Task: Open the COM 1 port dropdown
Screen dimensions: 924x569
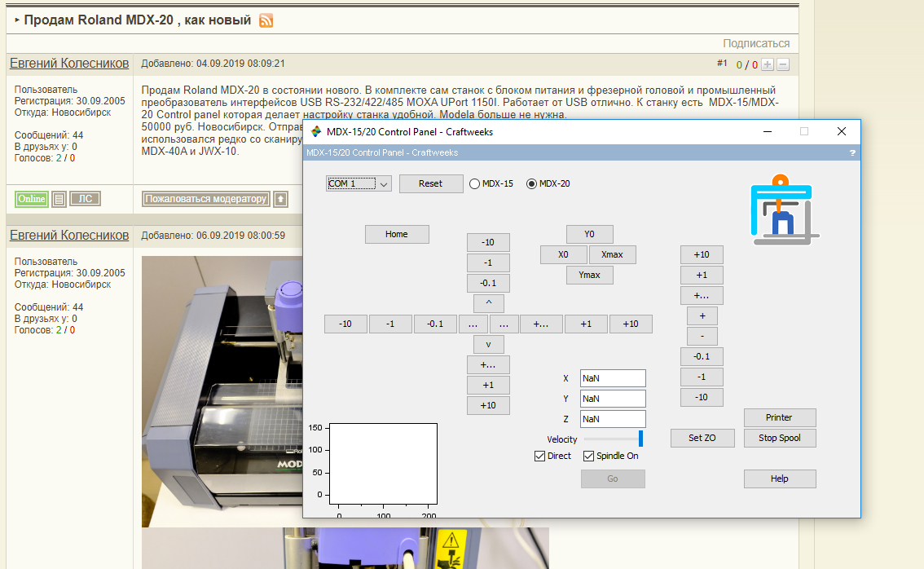Action: (x=359, y=184)
